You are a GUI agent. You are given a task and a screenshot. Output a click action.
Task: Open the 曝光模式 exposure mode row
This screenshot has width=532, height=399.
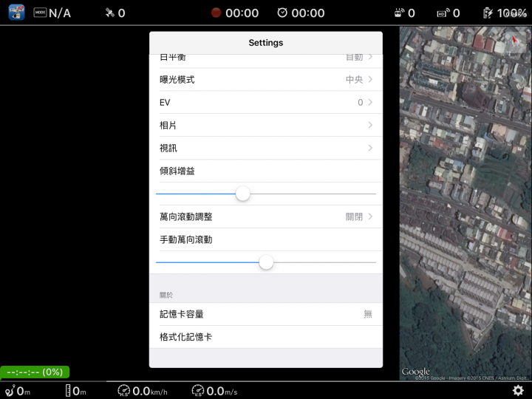click(266, 79)
